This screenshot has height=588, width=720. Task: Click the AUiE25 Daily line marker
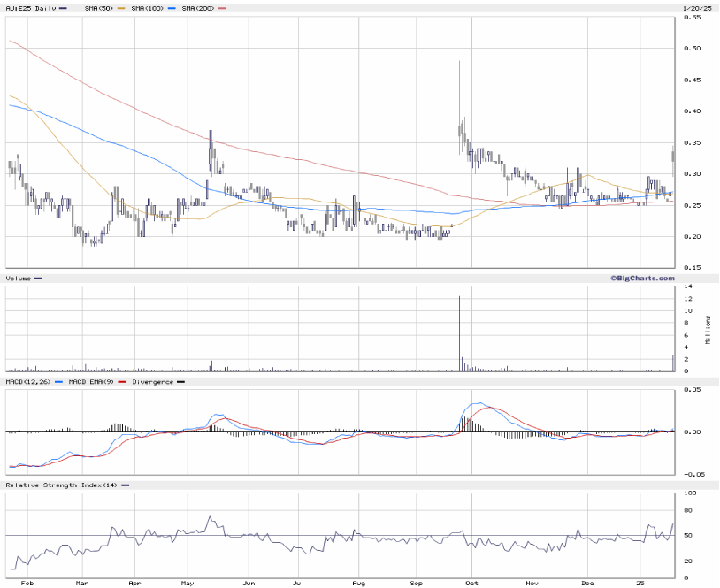[64, 8]
